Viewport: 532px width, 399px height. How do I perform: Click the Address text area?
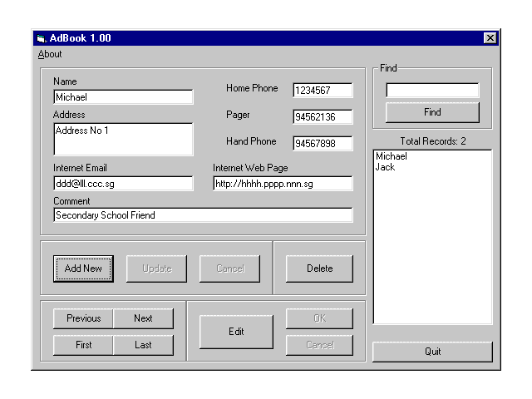123,139
